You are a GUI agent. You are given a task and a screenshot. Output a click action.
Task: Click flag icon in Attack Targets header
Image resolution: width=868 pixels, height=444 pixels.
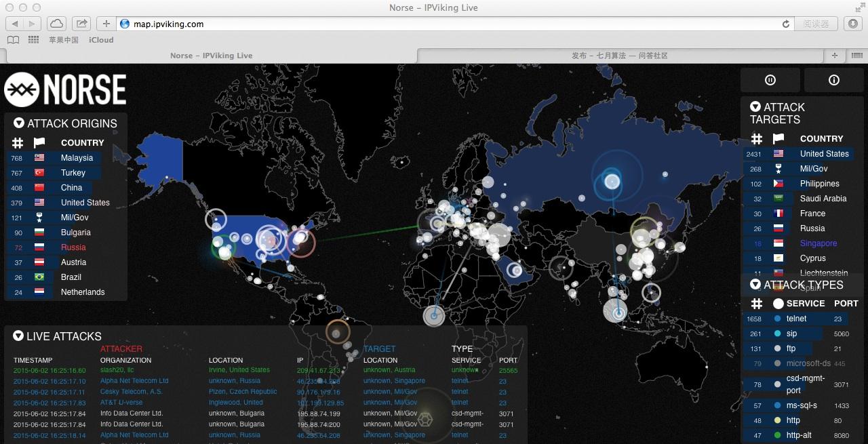[x=778, y=139]
